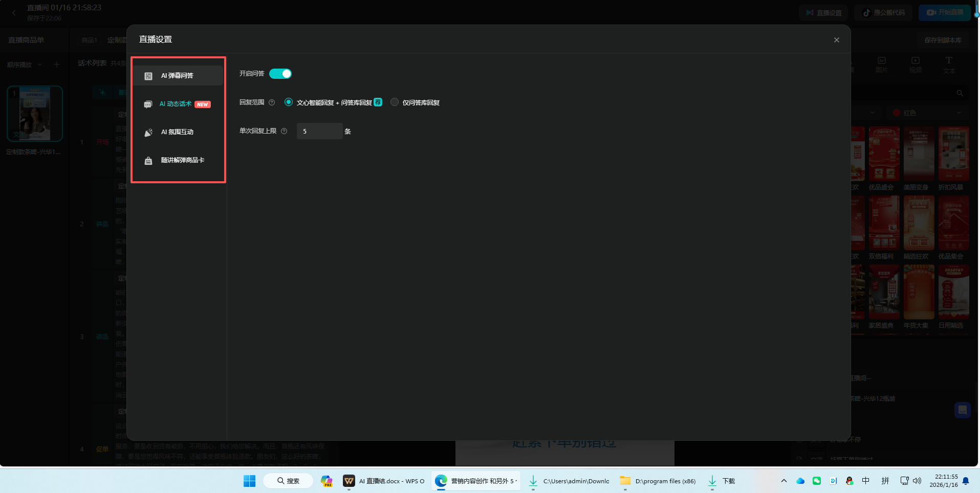The height and width of the screenshot is (493, 980).
Task: Open the 文本 material tool
Action: pyautogui.click(x=949, y=65)
